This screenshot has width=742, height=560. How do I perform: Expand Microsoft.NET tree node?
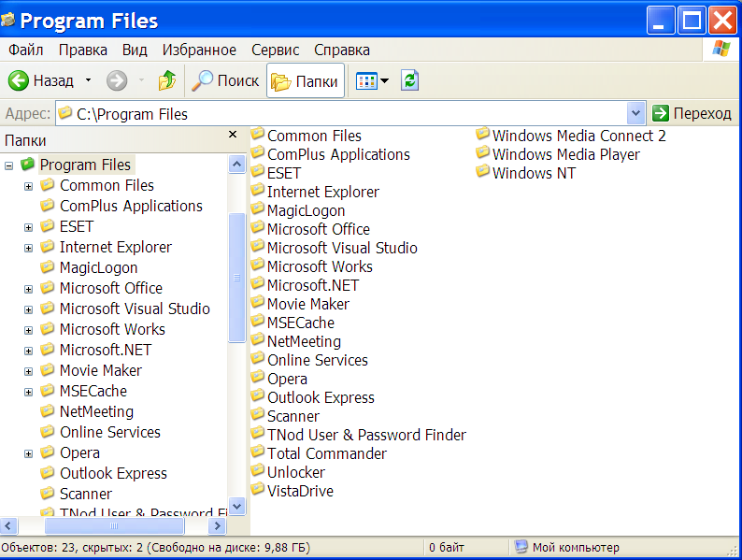coord(28,352)
